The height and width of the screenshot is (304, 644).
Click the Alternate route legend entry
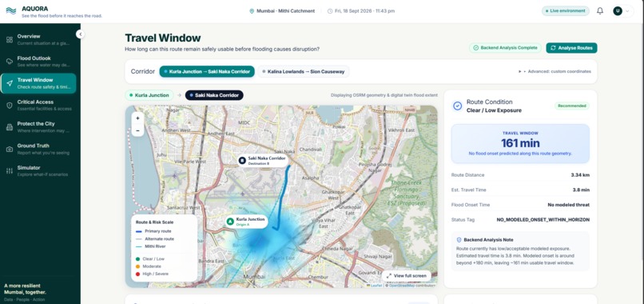point(155,238)
